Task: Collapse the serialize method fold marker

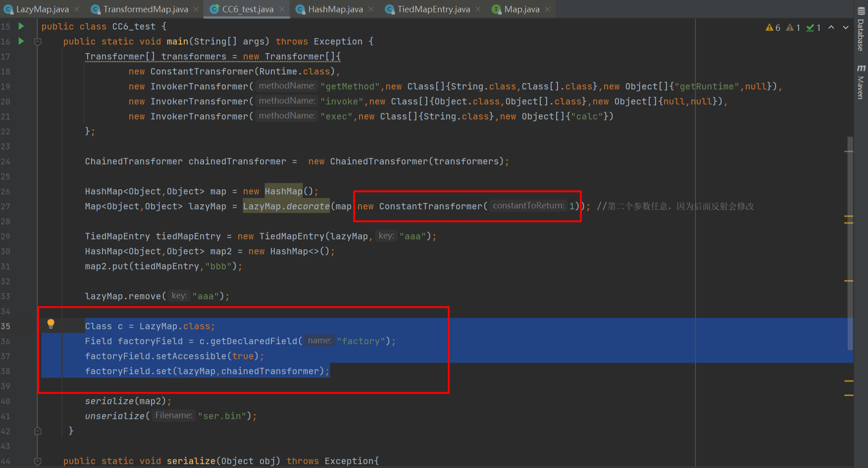Action: pos(38,461)
